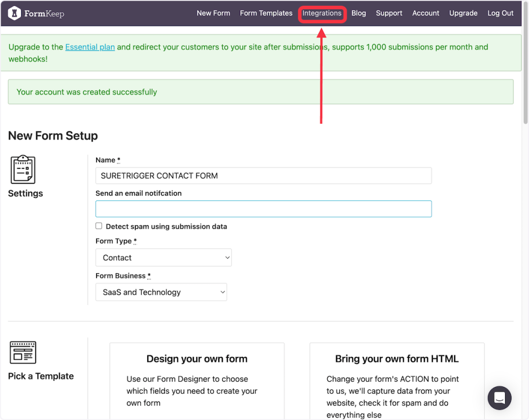This screenshot has width=529, height=420.
Task: Open the Form Business dropdown
Action: point(161,292)
